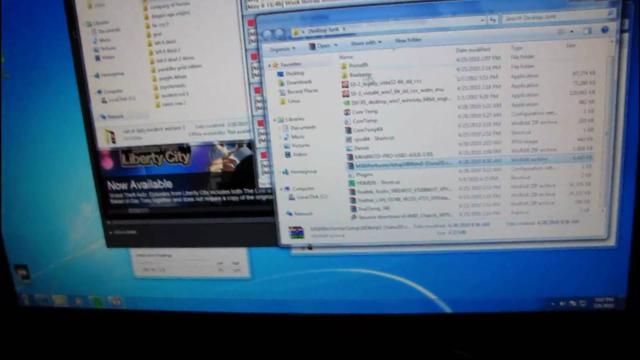
Task: Open the Organize dropdown menu
Action: [x=282, y=49]
